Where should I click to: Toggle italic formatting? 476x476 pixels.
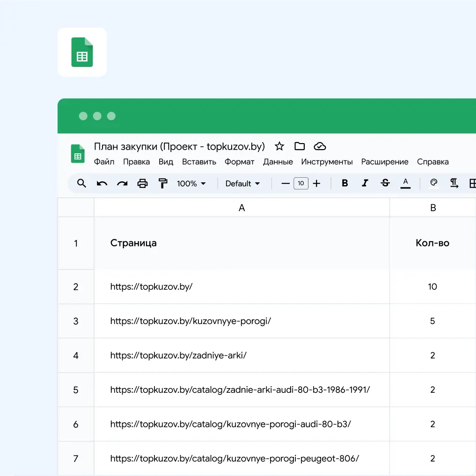tap(365, 183)
